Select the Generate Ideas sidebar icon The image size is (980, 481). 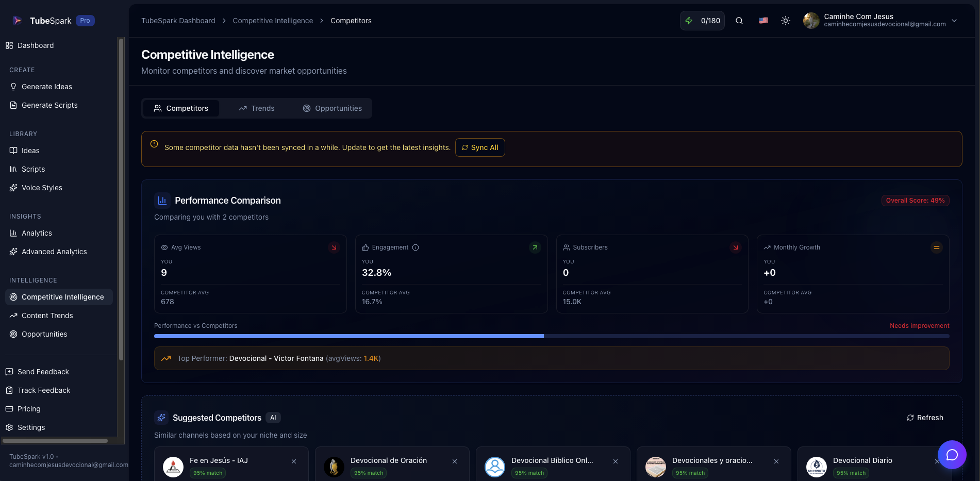click(x=13, y=87)
